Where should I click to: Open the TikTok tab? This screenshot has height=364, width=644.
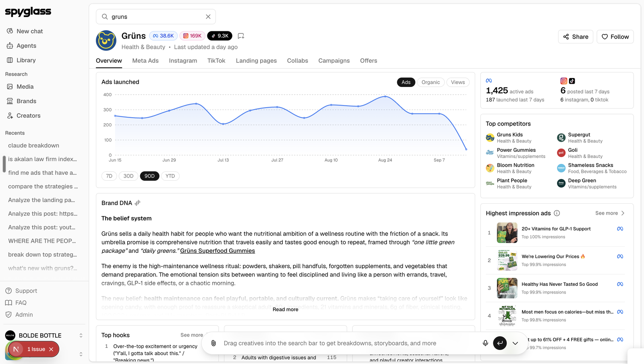[216, 61]
